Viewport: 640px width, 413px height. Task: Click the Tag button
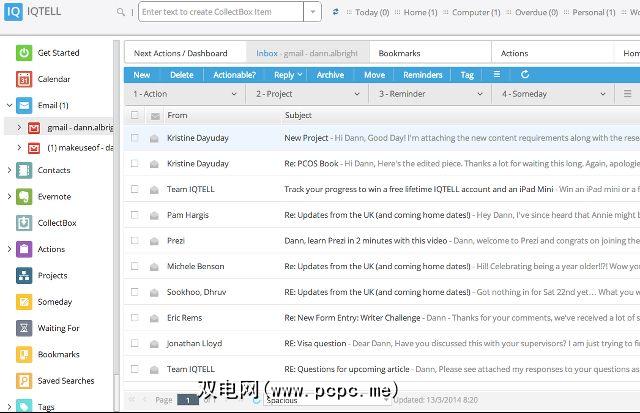[467, 75]
